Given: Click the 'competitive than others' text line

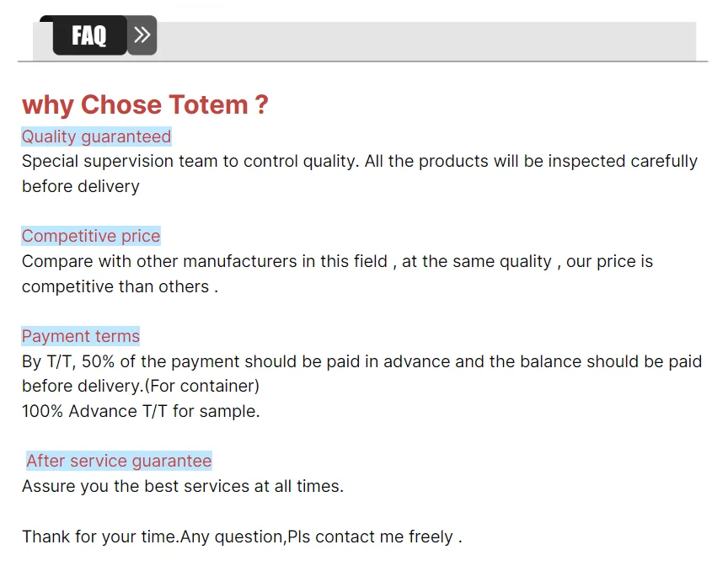Looking at the screenshot, I should (x=120, y=286).
